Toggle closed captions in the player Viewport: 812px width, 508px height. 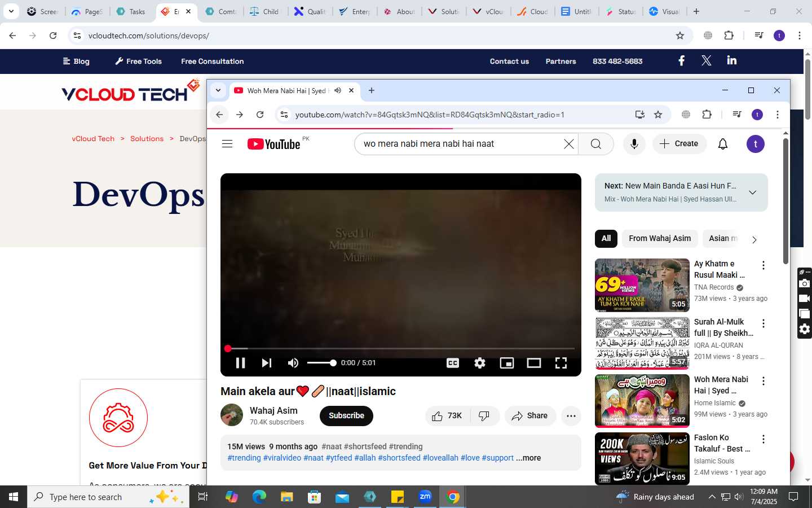click(453, 363)
